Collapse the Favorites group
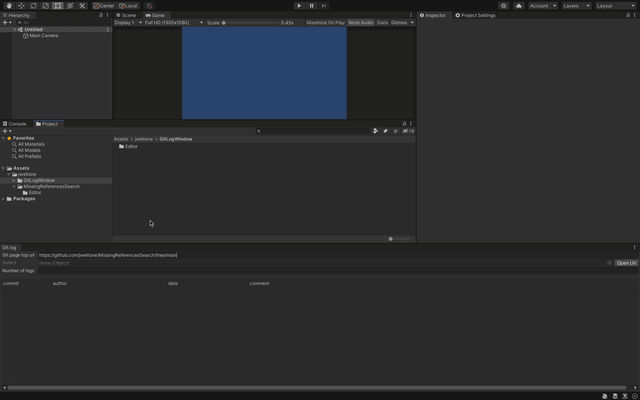The height and width of the screenshot is (400, 640). 4,138
